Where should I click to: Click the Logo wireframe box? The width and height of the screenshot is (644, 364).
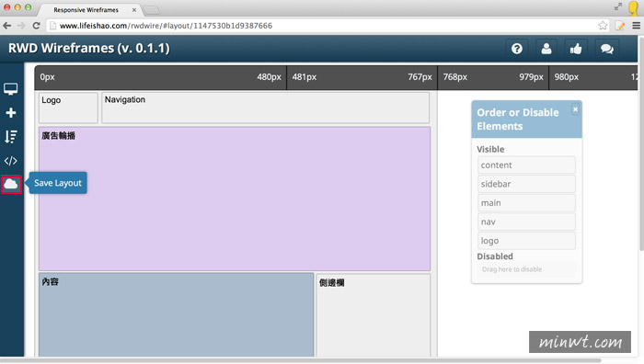coord(68,108)
